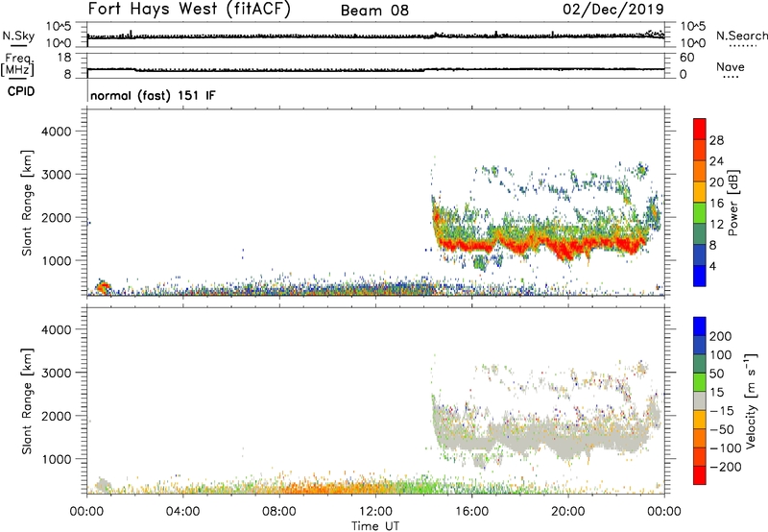Click the '12:00' time tick label
This screenshot has width=768, height=532.
(x=375, y=512)
